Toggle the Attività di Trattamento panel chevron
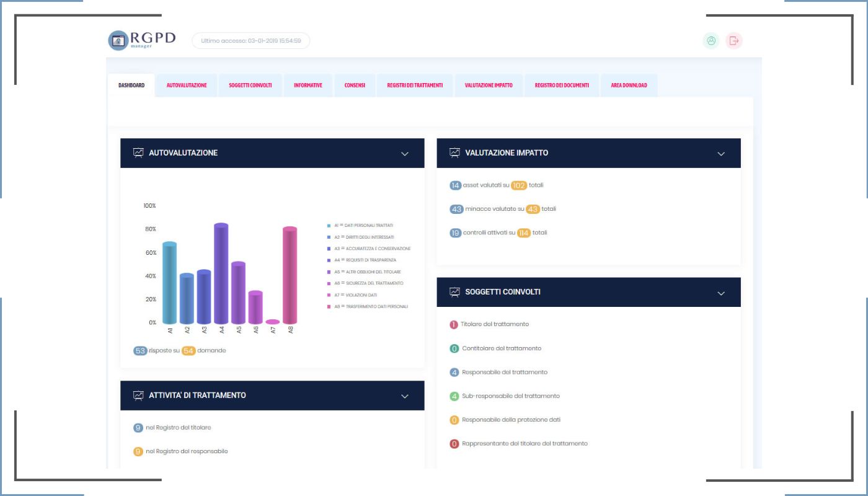This screenshot has height=496, width=868. pyautogui.click(x=405, y=396)
